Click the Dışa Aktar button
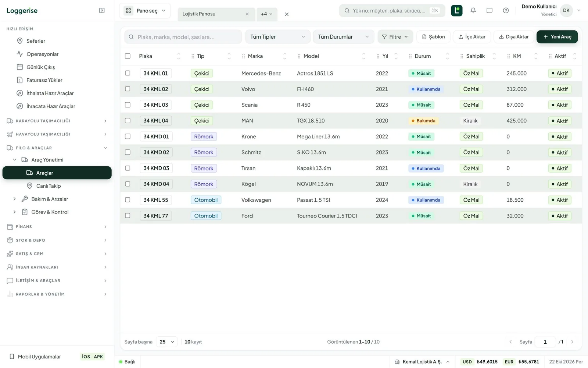Screen dimensions: 588x368 point(513,37)
